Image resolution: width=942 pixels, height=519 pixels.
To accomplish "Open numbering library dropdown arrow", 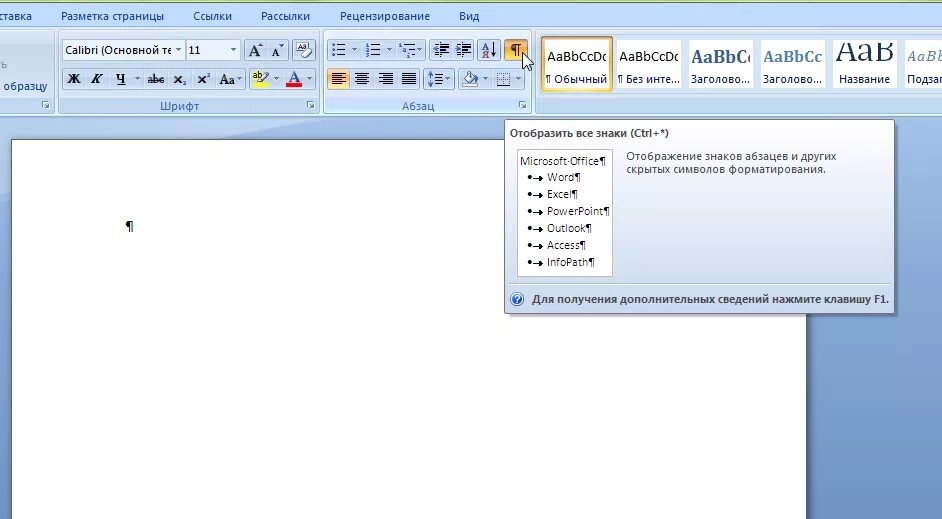I will (389, 50).
